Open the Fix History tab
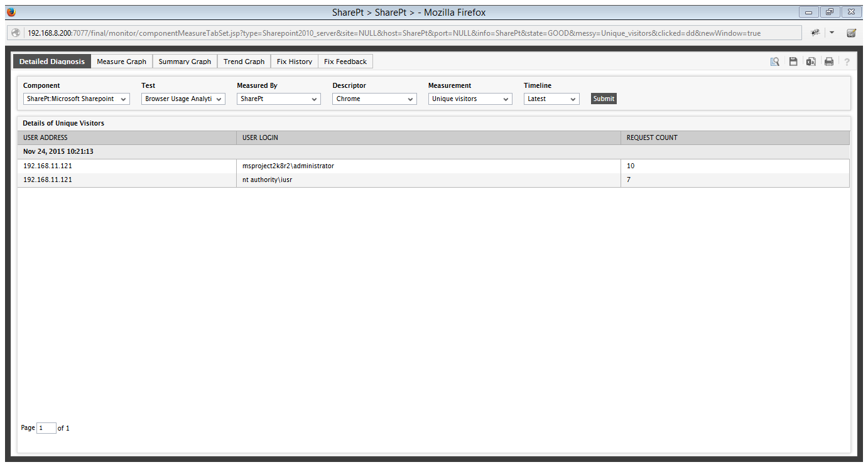Screen dimensions: 868x467 295,62
